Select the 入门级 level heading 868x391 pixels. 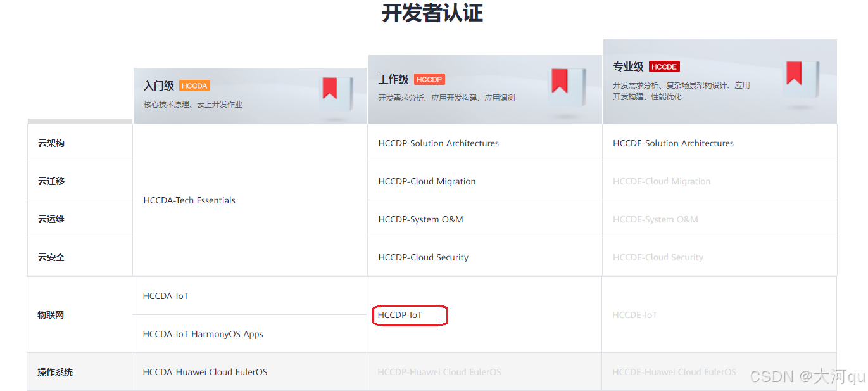coord(159,86)
